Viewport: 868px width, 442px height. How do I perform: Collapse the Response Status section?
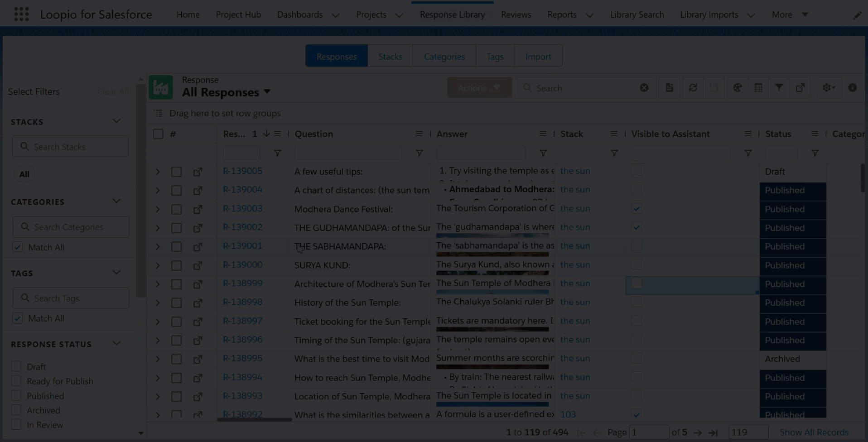point(116,344)
